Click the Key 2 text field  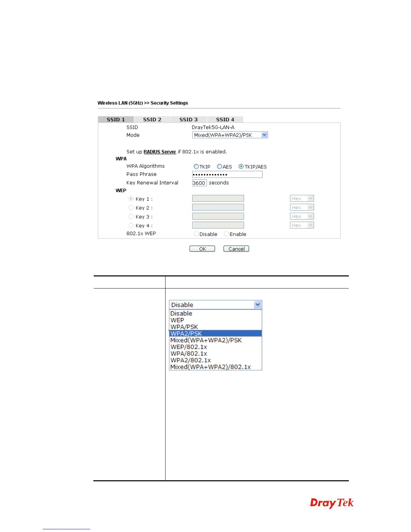[218, 208]
